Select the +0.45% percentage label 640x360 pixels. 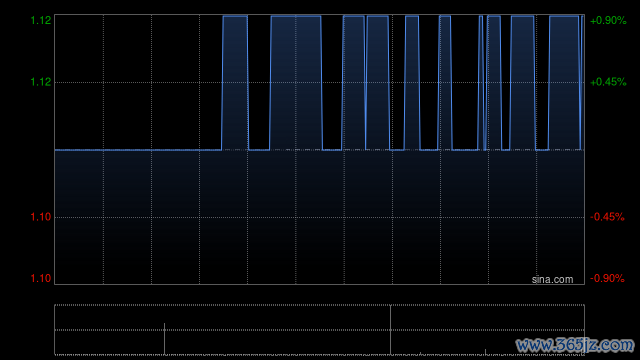[x=608, y=82]
